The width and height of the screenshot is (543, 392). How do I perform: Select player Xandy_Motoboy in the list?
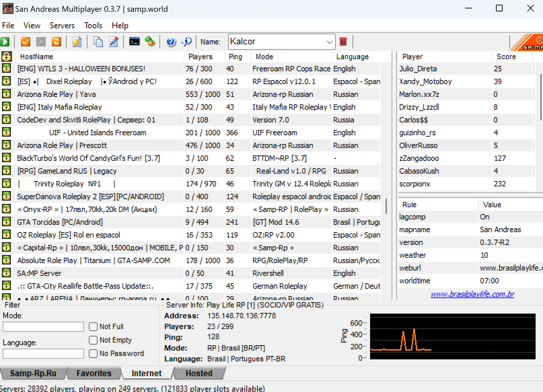466,81
